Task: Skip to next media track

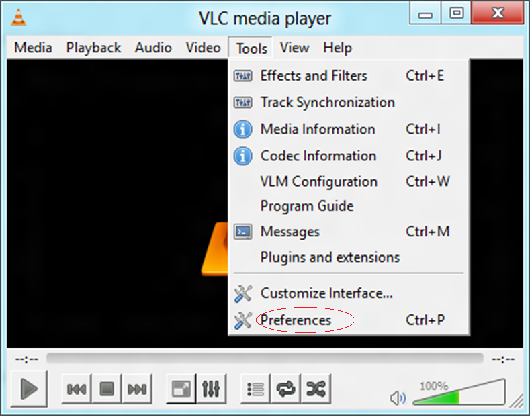Action: 137,389
